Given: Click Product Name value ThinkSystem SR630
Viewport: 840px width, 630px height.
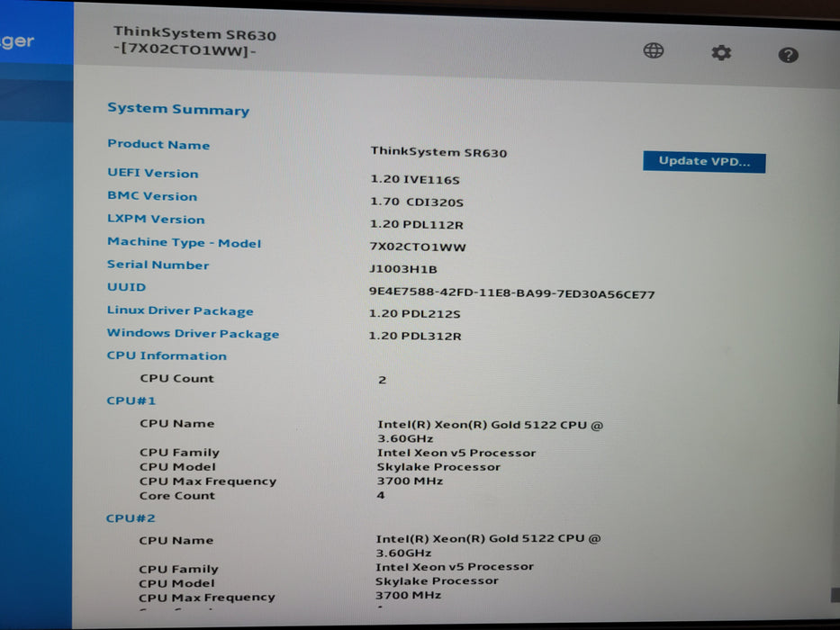Looking at the screenshot, I should pos(438,152).
